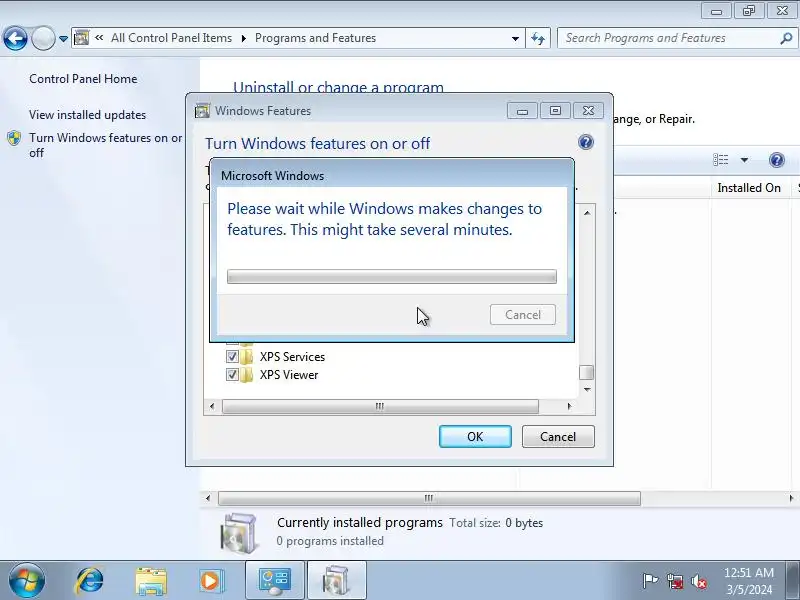Image resolution: width=800 pixels, height=600 pixels.
Task: Switch to Control Panel taskbar button
Action: point(275,581)
